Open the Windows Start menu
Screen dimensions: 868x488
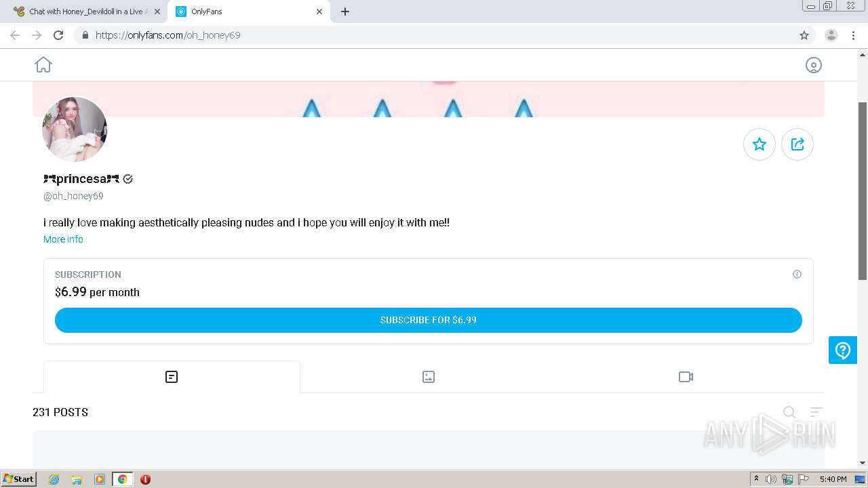click(19, 479)
